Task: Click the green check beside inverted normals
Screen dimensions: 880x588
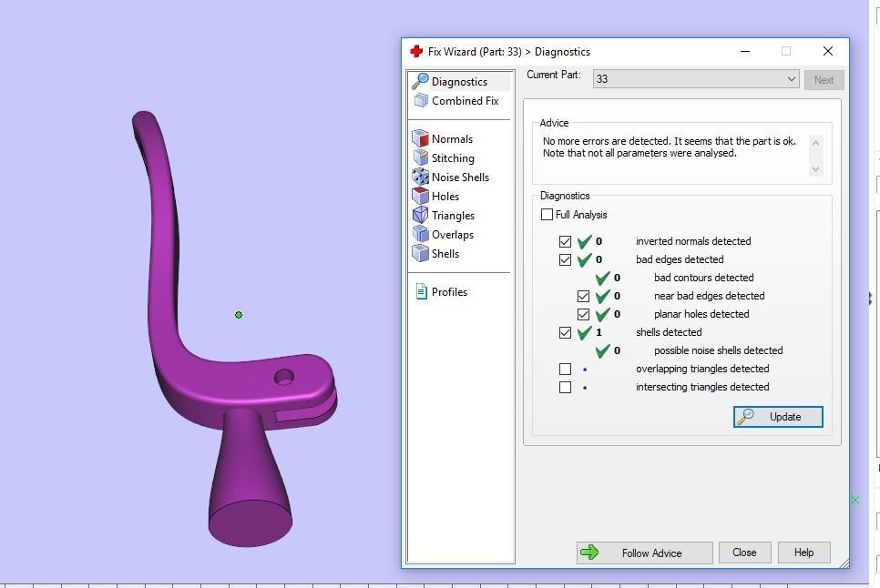Action: coord(584,241)
